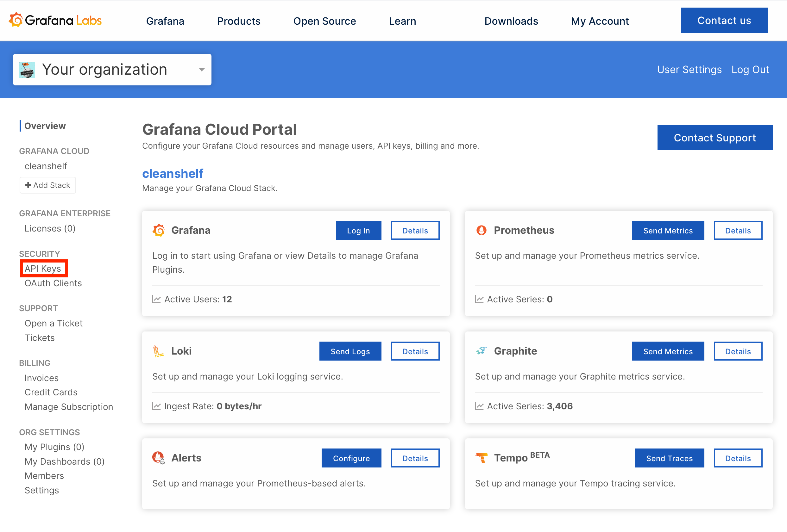Click chart icon beside Active Users
The image size is (787, 532).
(x=156, y=299)
